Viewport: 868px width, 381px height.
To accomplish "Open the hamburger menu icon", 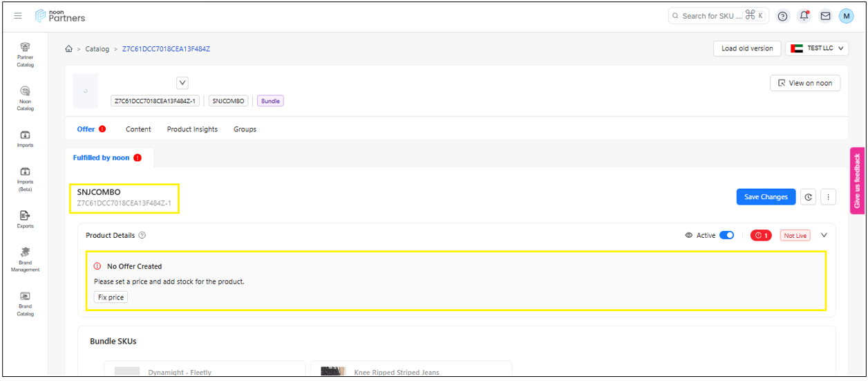I will 18,16.
